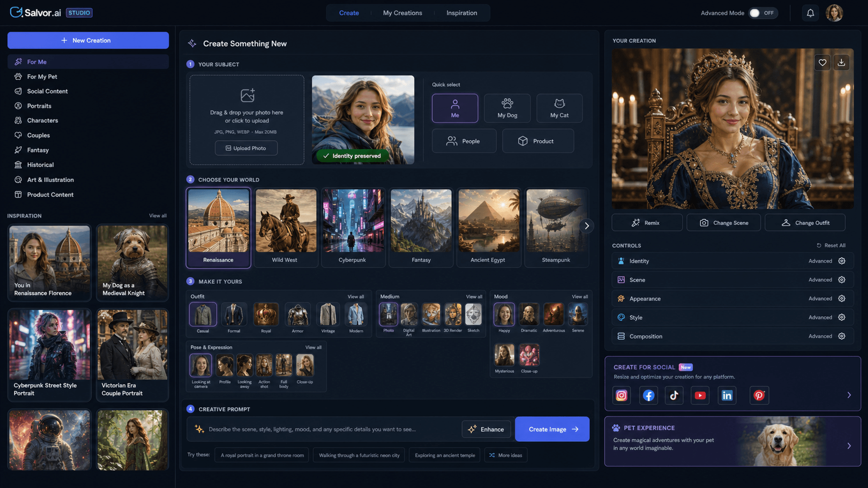Open the user profile avatar

click(x=834, y=13)
